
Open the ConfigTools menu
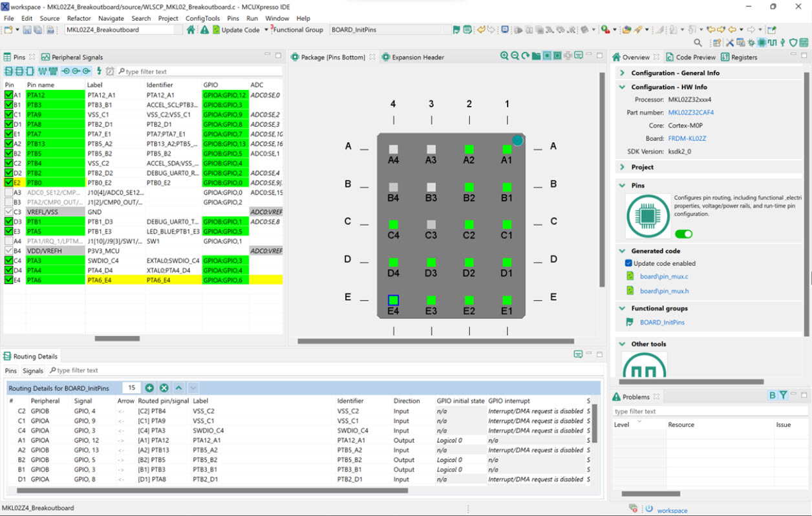point(202,18)
